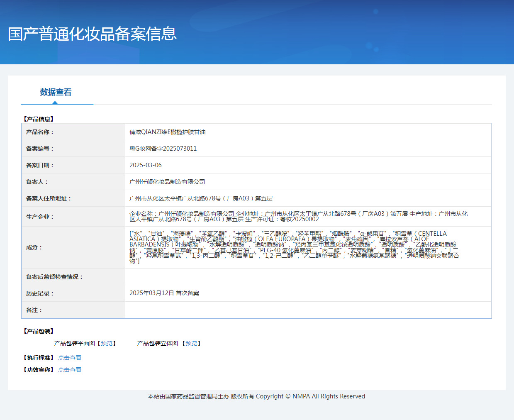Open 执行标准 点击查看 link

click(70, 358)
